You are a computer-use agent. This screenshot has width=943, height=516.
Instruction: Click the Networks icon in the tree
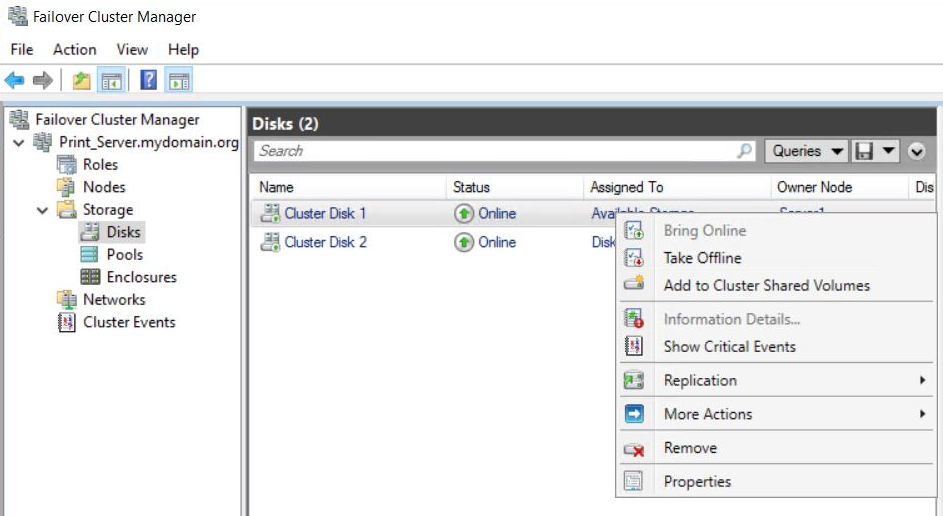click(x=67, y=299)
